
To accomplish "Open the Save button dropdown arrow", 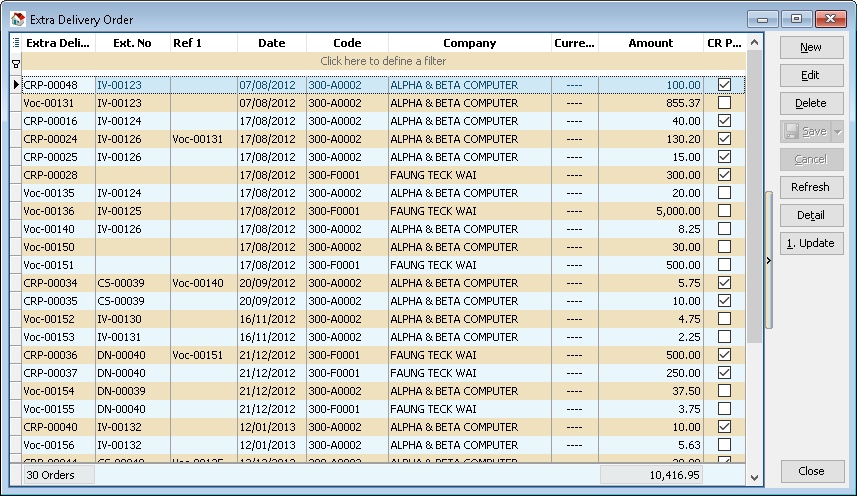I will 838,131.
